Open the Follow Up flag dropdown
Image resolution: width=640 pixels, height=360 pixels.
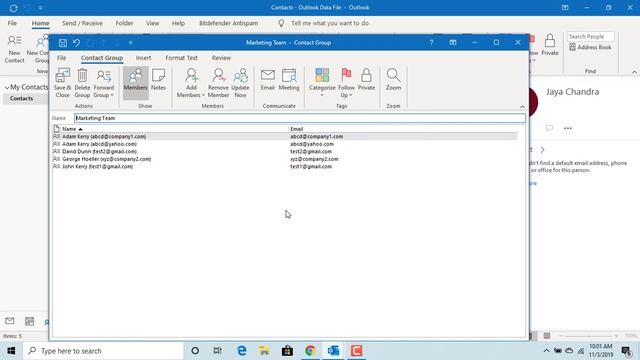pos(346,83)
